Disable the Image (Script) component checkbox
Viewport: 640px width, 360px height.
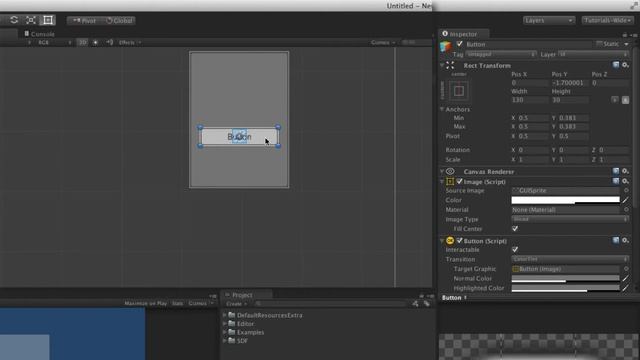pos(460,181)
